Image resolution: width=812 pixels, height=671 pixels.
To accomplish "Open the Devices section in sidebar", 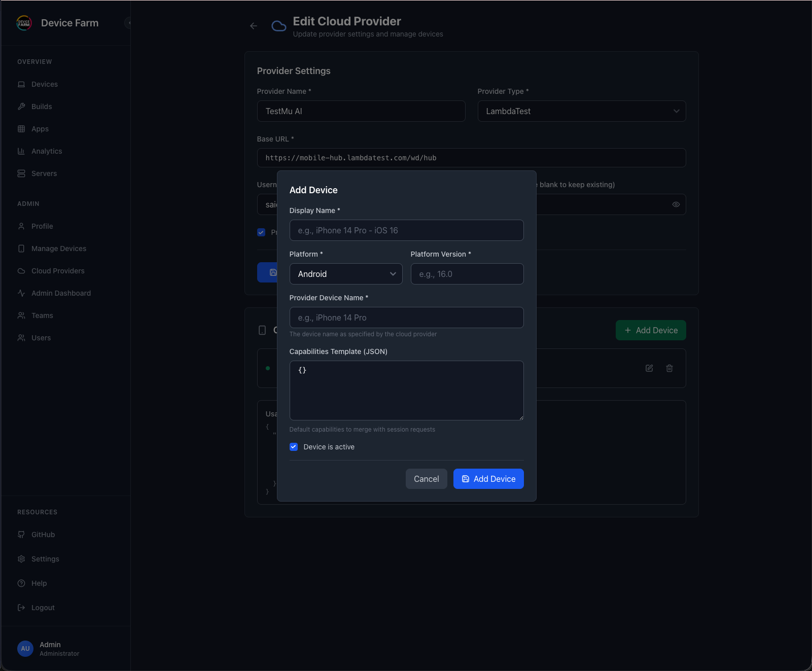I will pos(44,84).
